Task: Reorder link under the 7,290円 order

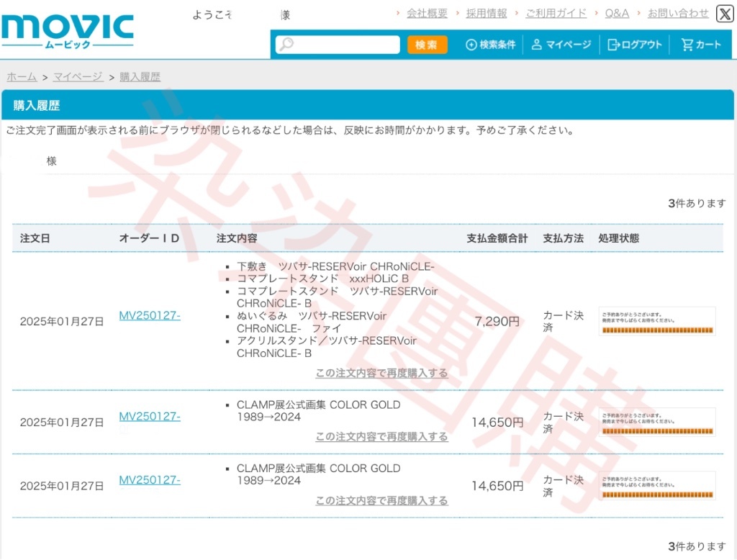Action: coord(381,374)
